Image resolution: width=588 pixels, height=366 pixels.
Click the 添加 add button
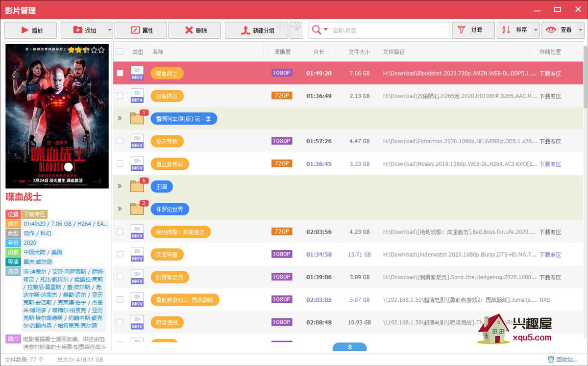84,30
